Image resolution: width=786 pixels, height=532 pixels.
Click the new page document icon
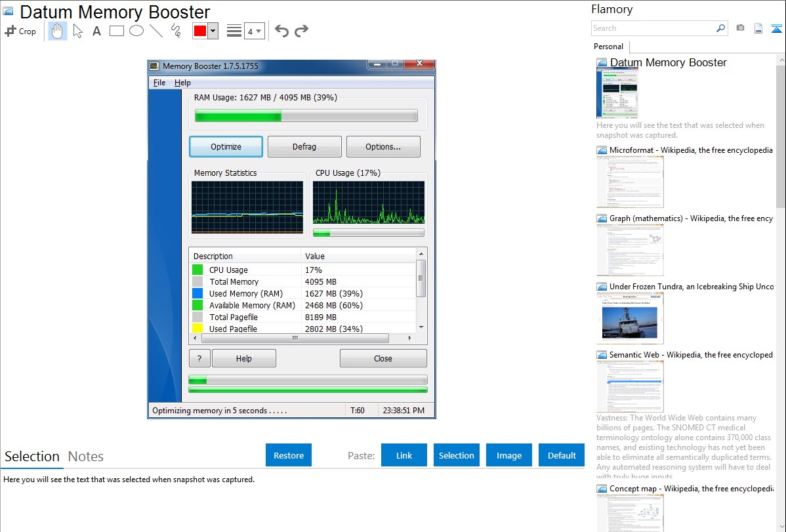tap(758, 28)
